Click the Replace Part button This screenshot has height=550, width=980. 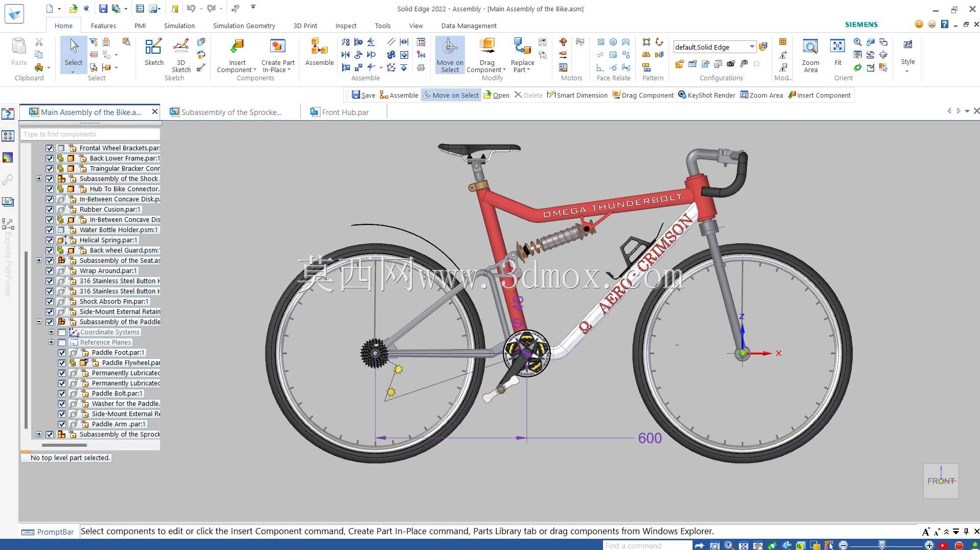tap(522, 56)
